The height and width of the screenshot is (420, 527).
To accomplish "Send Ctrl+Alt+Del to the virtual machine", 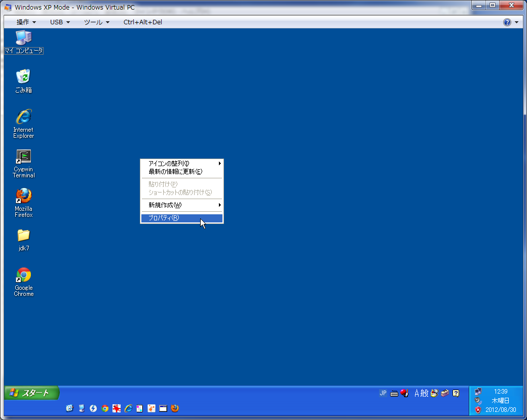I will coord(142,22).
